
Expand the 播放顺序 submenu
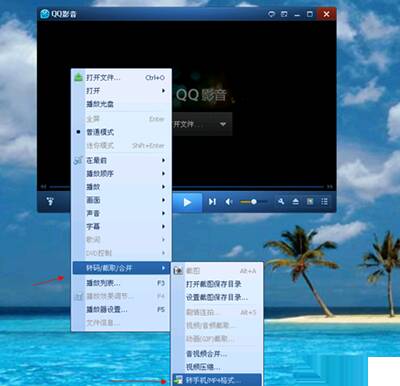pyautogui.click(x=122, y=173)
